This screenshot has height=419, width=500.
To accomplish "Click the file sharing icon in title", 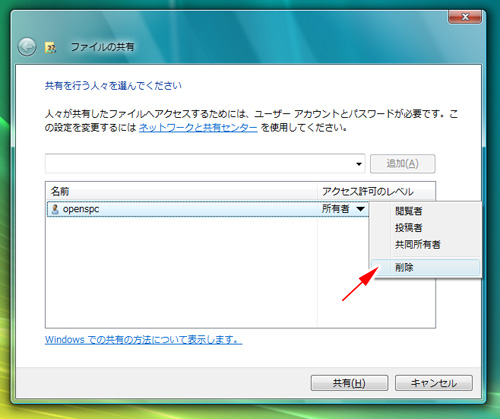I will [x=50, y=47].
